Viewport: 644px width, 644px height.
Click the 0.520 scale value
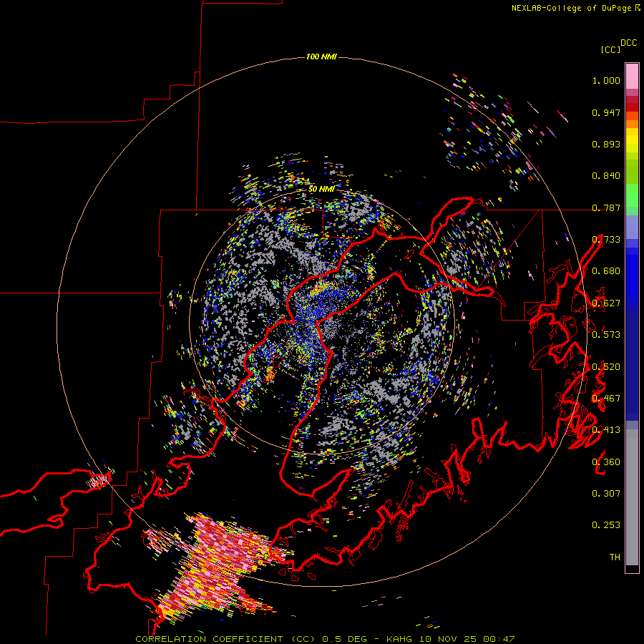pyautogui.click(x=606, y=367)
